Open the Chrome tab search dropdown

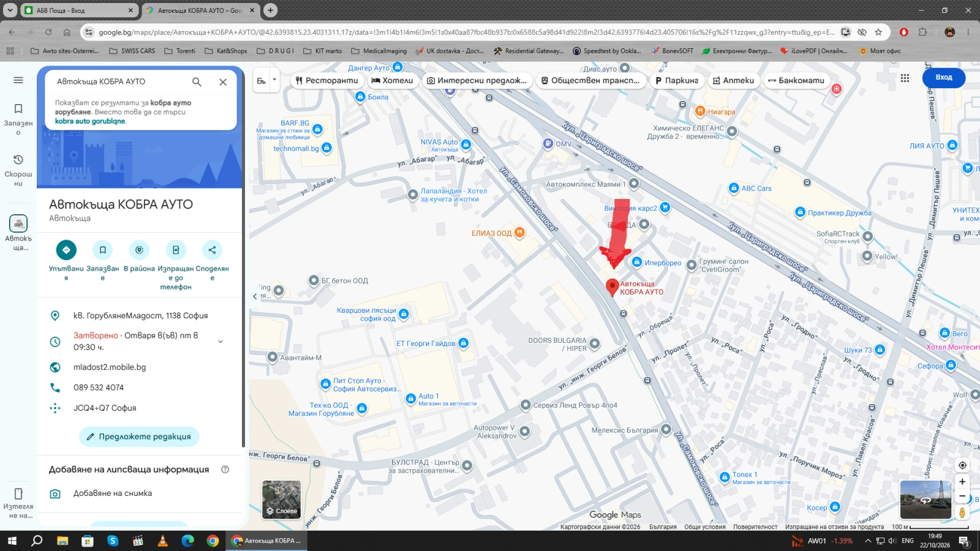tap(10, 10)
